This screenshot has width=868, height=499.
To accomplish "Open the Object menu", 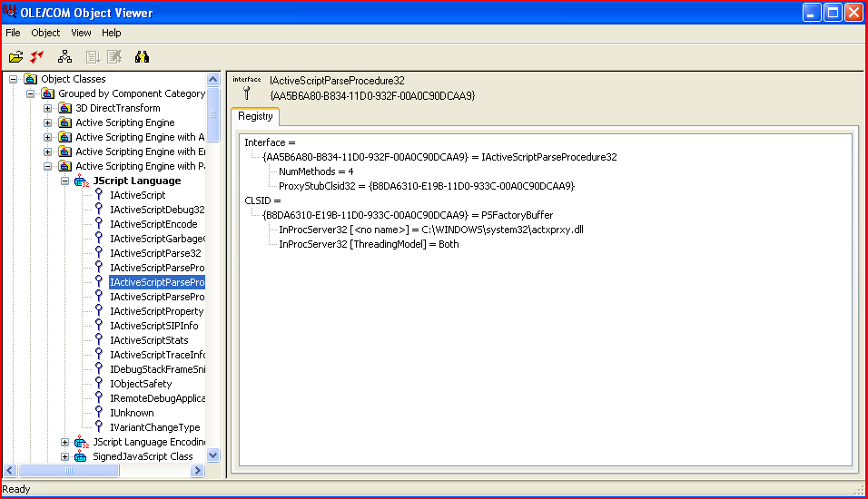I will tap(45, 33).
